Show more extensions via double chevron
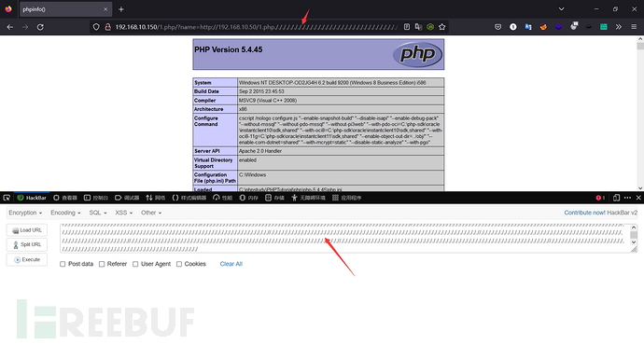The width and height of the screenshot is (644, 345). [x=619, y=27]
